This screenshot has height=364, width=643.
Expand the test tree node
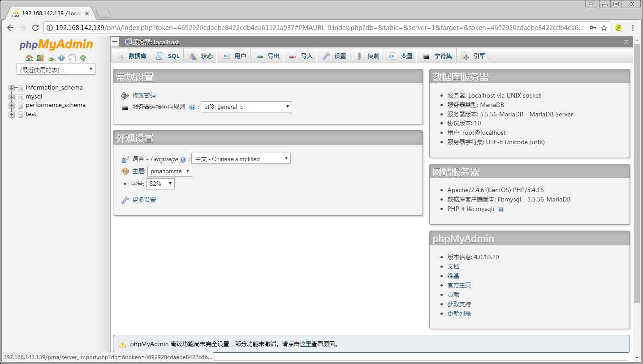pos(12,114)
